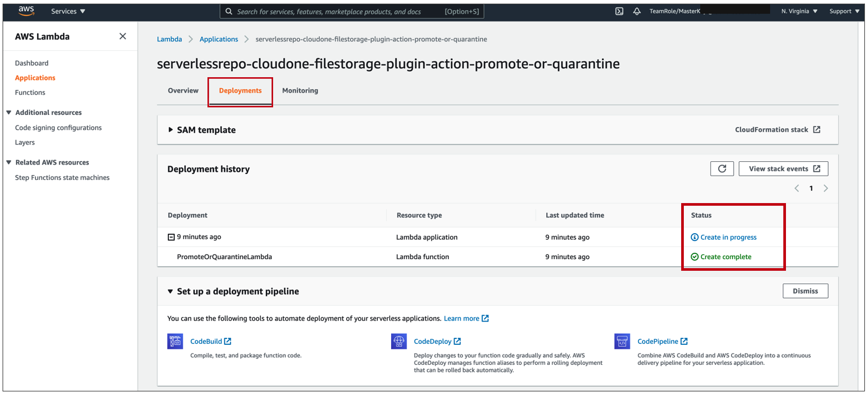Screen dimensions: 868x394
Task: Click the CodeDeploy service icon
Action: [399, 341]
